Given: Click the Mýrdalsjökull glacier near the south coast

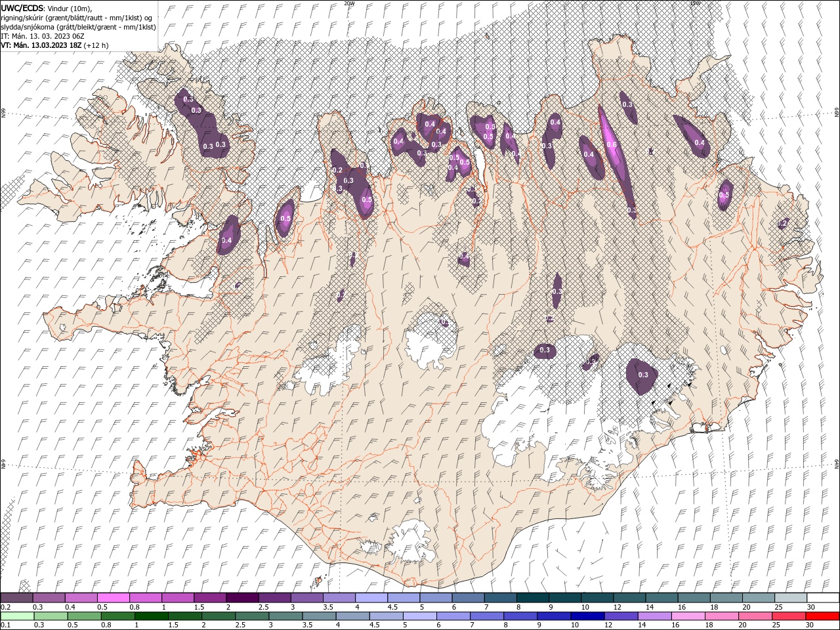Looking at the screenshot, I should pos(408,541).
